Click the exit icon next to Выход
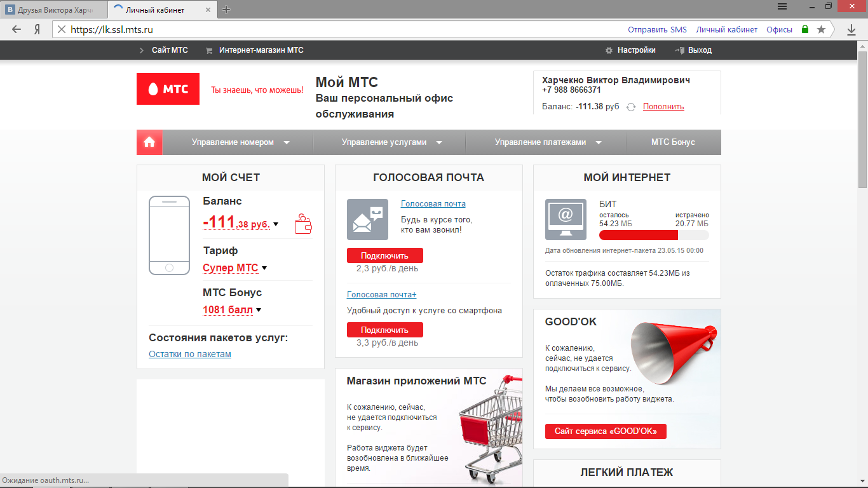 tap(679, 50)
